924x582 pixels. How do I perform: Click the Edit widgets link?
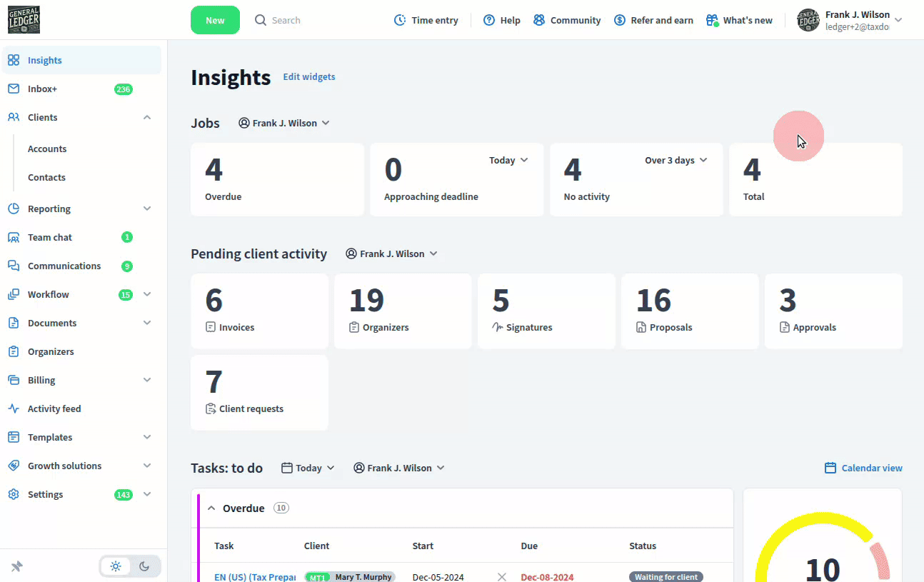pyautogui.click(x=309, y=76)
